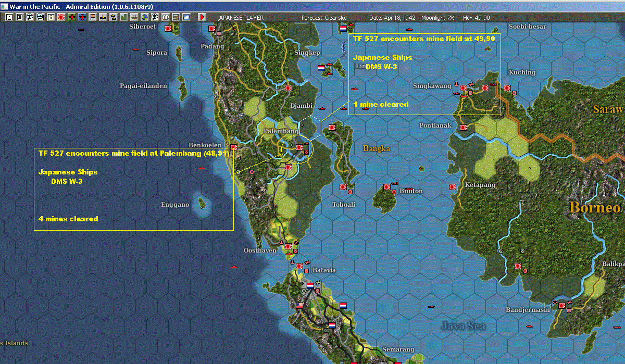This screenshot has height=364, width=625.
Task: Select red plane on green toolbar icon
Action: [x=72, y=17]
